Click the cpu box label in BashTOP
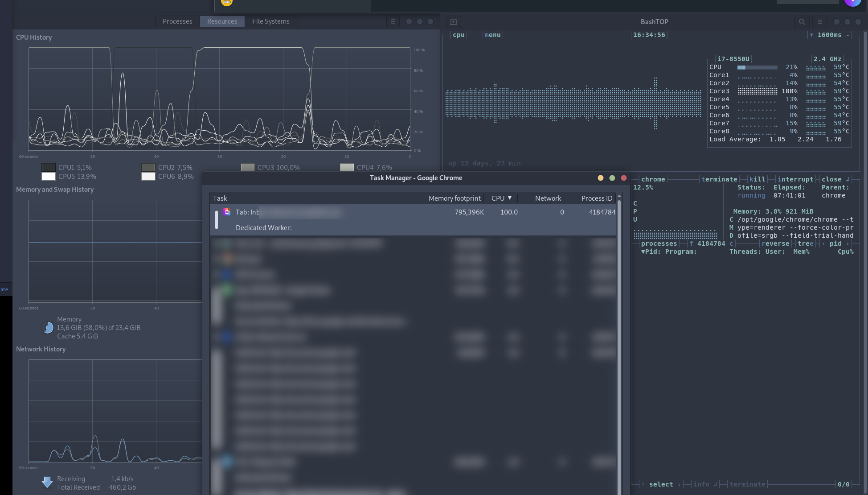 [x=459, y=35]
